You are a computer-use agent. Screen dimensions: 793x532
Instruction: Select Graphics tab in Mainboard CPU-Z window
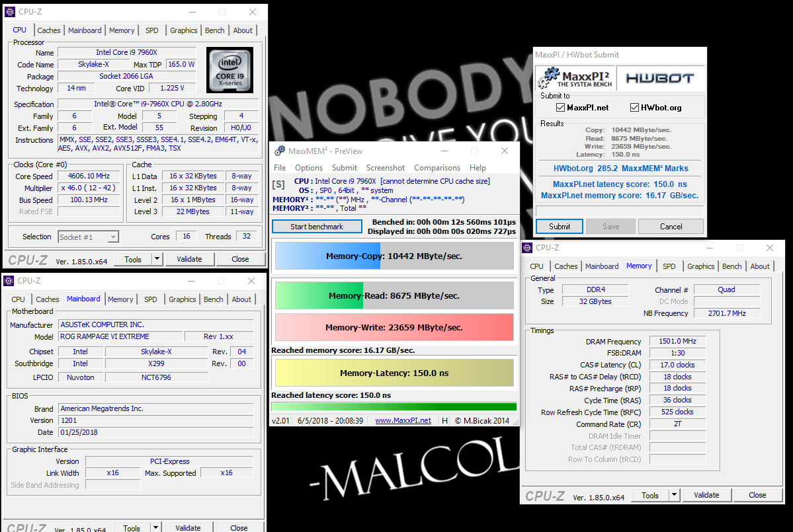point(182,299)
